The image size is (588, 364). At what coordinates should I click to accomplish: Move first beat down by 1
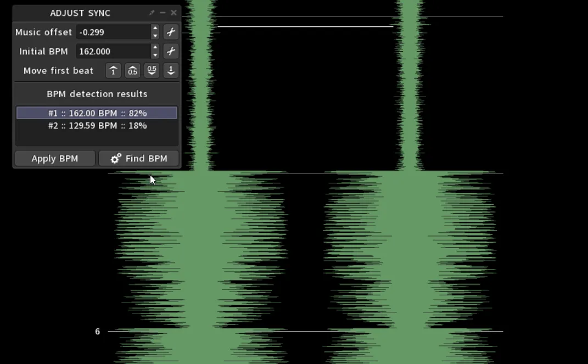click(x=171, y=71)
